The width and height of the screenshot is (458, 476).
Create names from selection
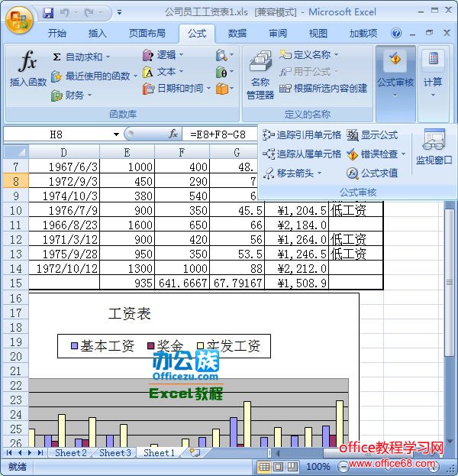click(324, 88)
